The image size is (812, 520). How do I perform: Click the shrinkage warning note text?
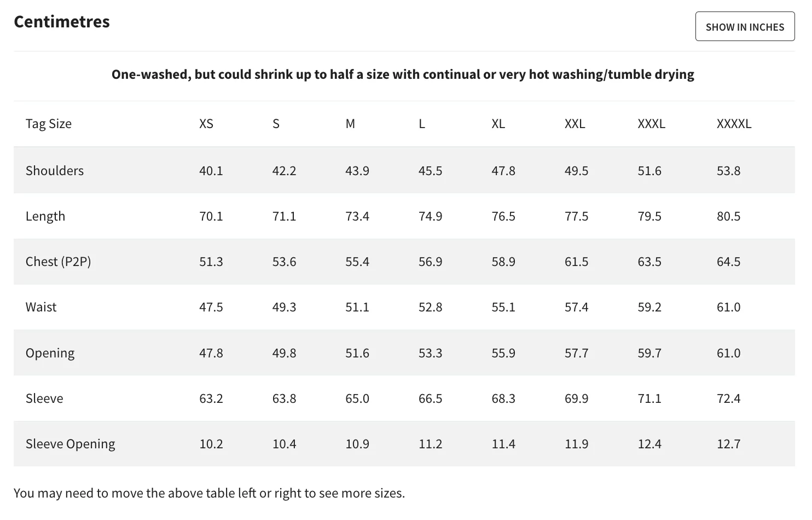pos(403,74)
